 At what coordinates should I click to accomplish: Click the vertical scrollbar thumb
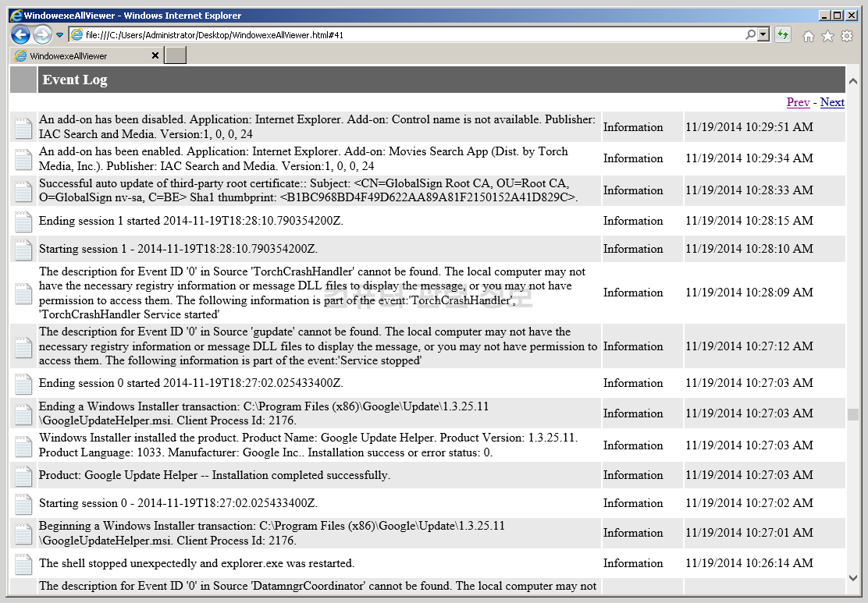[x=853, y=414]
